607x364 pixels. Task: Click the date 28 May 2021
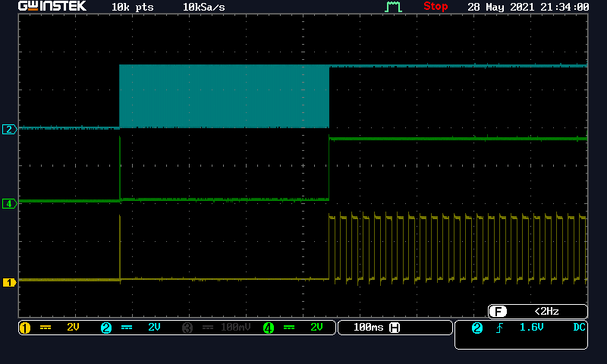click(x=501, y=7)
